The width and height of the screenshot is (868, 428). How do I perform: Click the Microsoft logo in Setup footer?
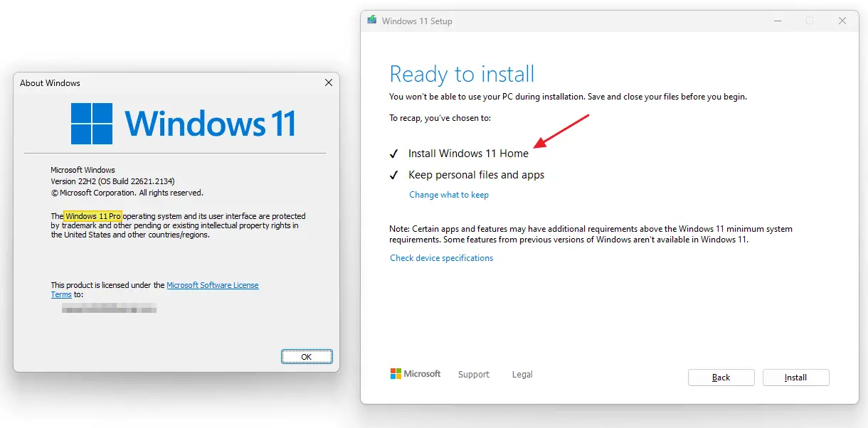(x=416, y=374)
